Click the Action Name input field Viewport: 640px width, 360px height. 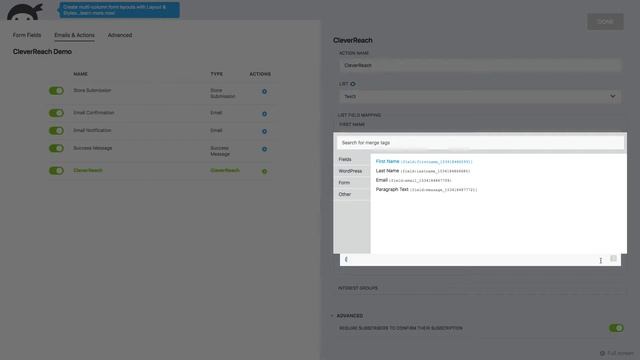(x=480, y=65)
